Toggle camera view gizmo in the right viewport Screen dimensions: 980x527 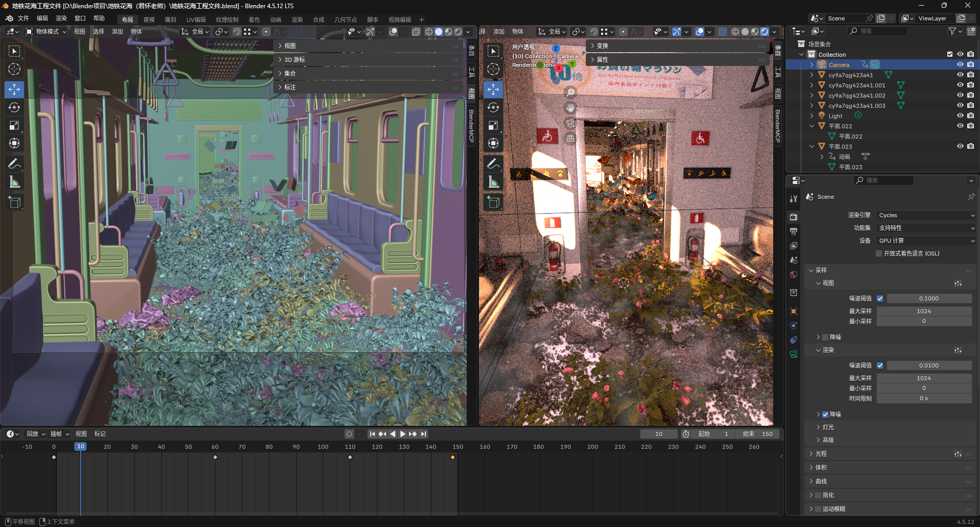point(570,123)
